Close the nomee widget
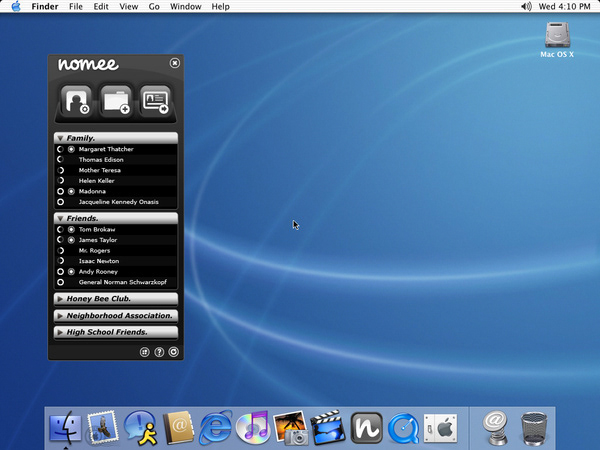 pyautogui.click(x=174, y=63)
